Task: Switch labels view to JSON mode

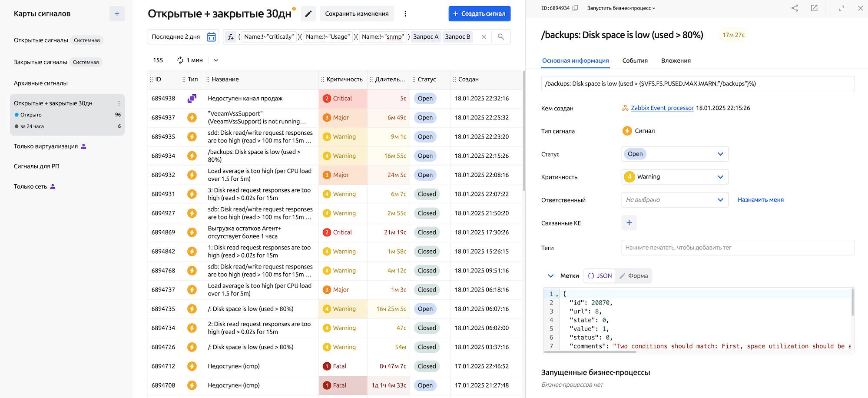Action: [600, 276]
